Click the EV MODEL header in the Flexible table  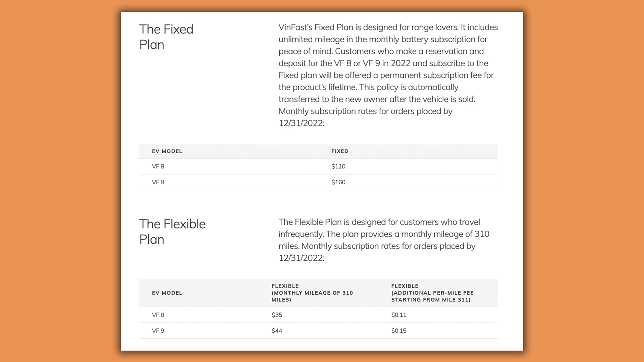[167, 293]
